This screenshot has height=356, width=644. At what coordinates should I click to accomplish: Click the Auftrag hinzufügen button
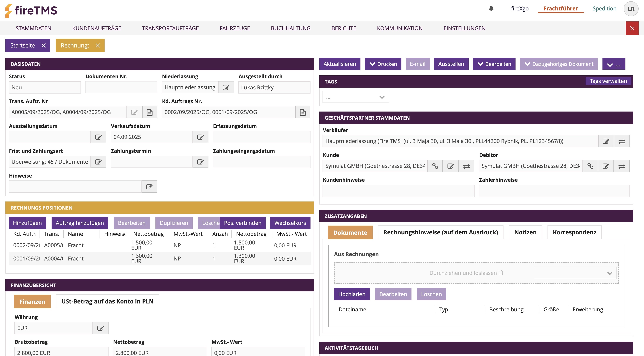coord(80,223)
